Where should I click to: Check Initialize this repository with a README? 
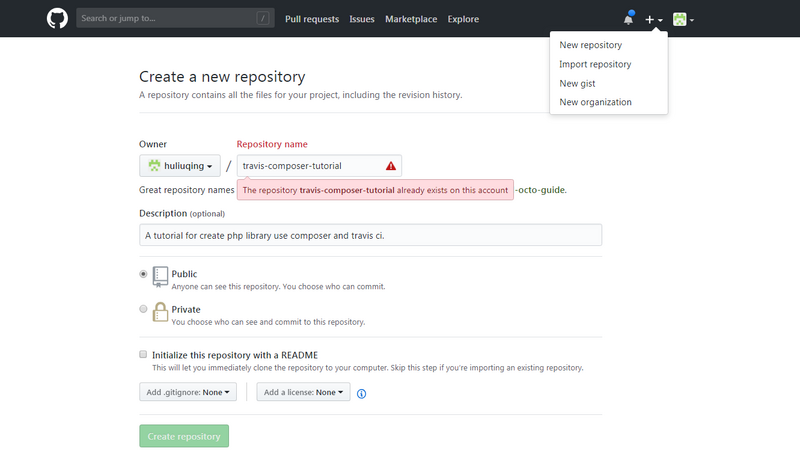143,354
